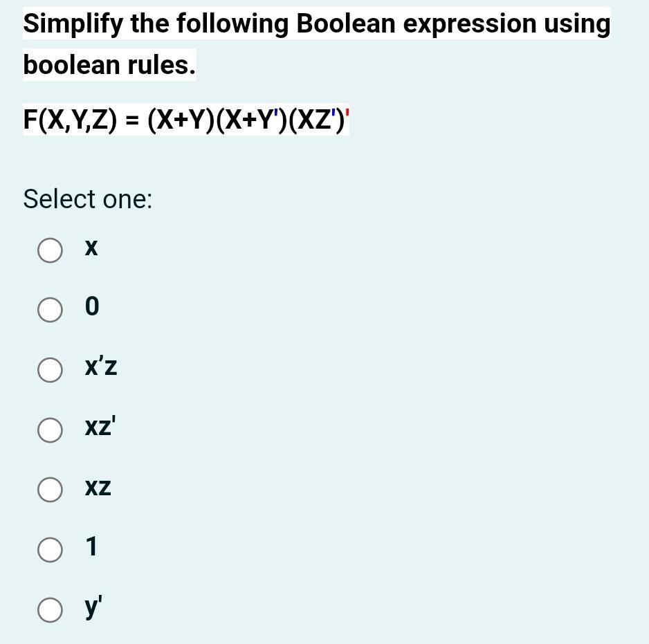
Task: Select the radio button for answer x'z
Action: (x=50, y=370)
